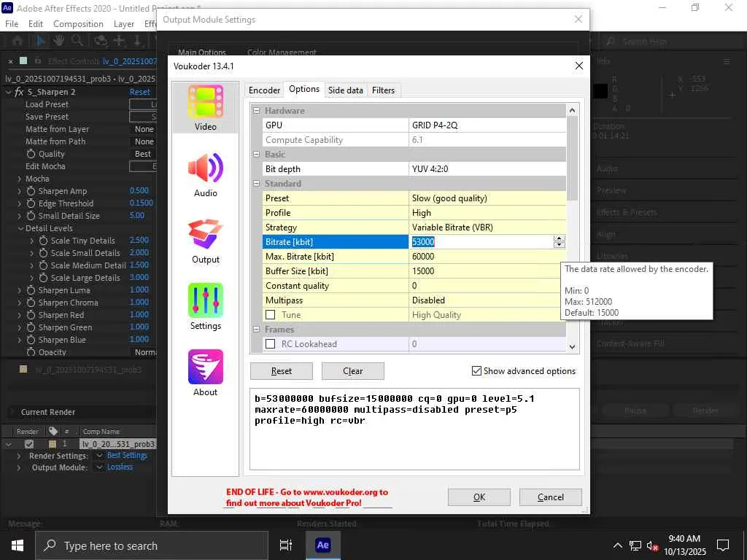The image size is (747, 560).
Task: Enable the Tune checkbox
Action: [271, 315]
